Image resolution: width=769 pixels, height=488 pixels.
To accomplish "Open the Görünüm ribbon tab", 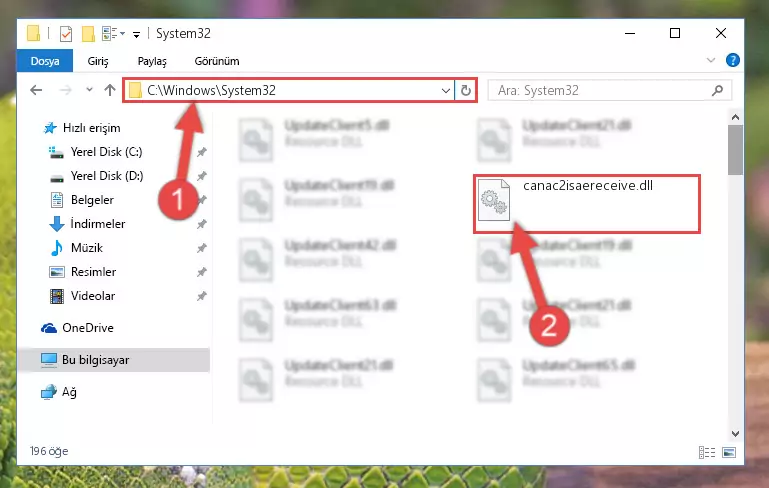I will tap(217, 61).
